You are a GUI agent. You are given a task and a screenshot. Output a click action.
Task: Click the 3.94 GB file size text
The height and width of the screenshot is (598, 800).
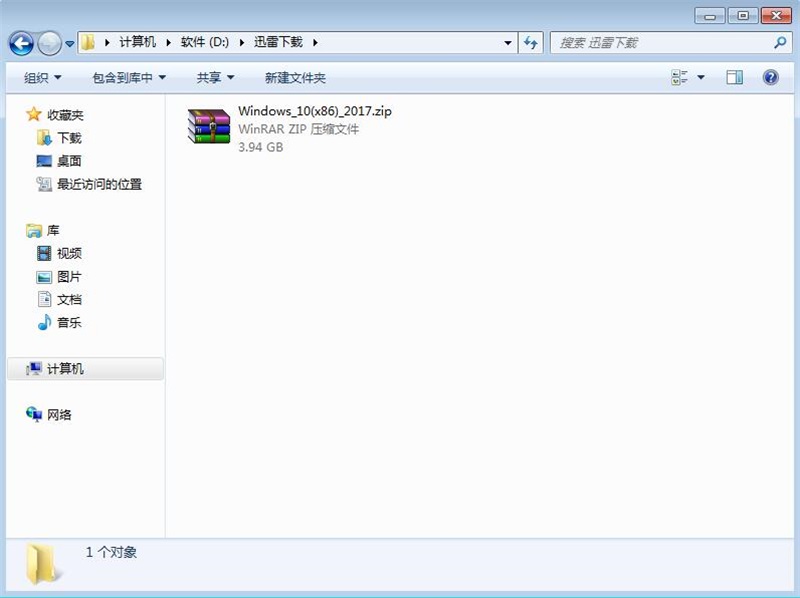[261, 147]
